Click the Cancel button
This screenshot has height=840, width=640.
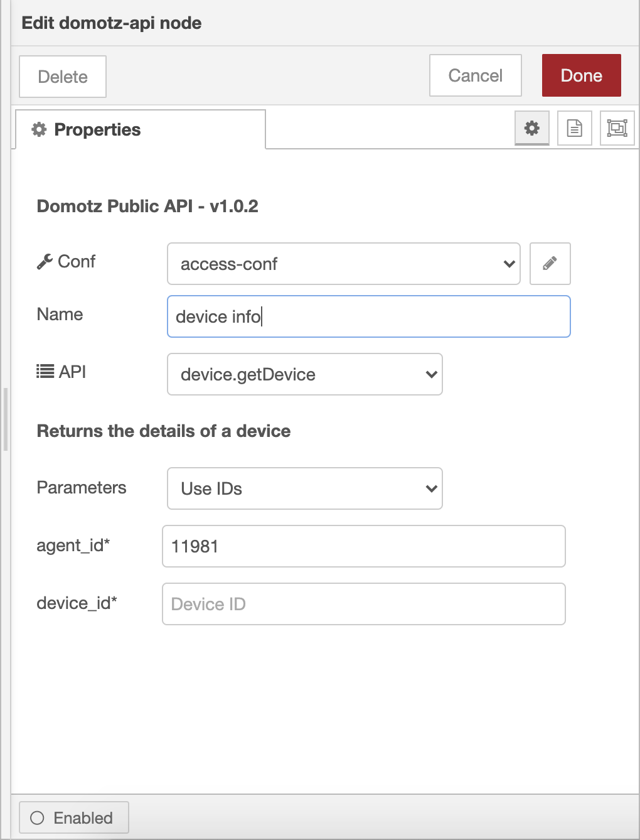pos(476,75)
